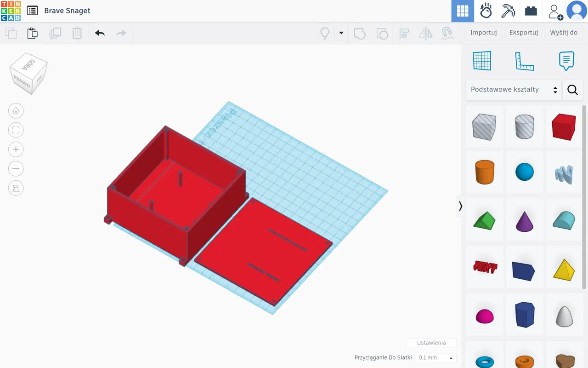Viewport: 588px width, 368px height.
Task: Click the Importuj button
Action: pyautogui.click(x=483, y=32)
